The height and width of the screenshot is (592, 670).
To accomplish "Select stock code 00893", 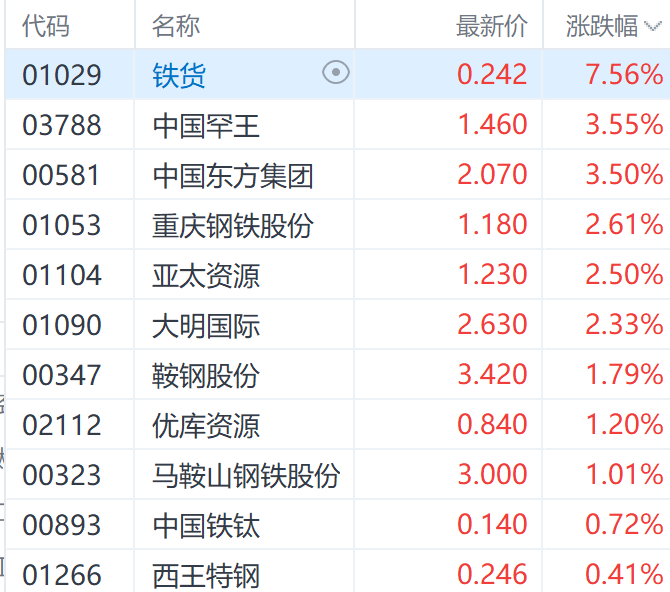I will coord(62,525).
